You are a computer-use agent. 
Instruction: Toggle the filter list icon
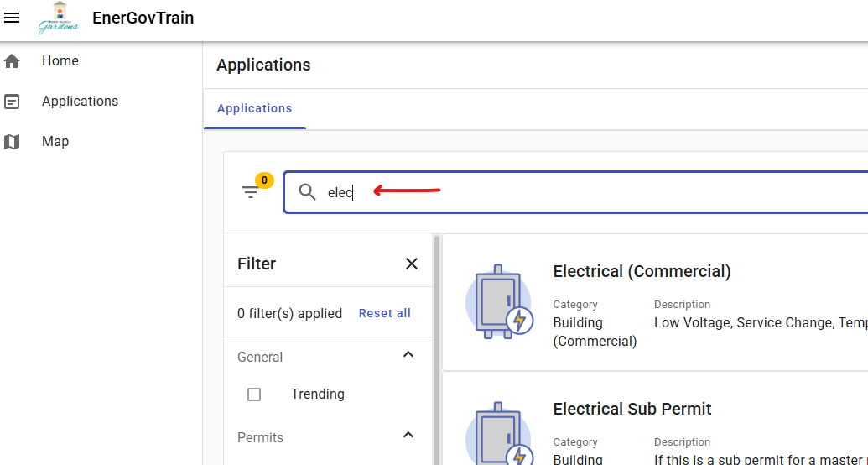click(x=251, y=192)
